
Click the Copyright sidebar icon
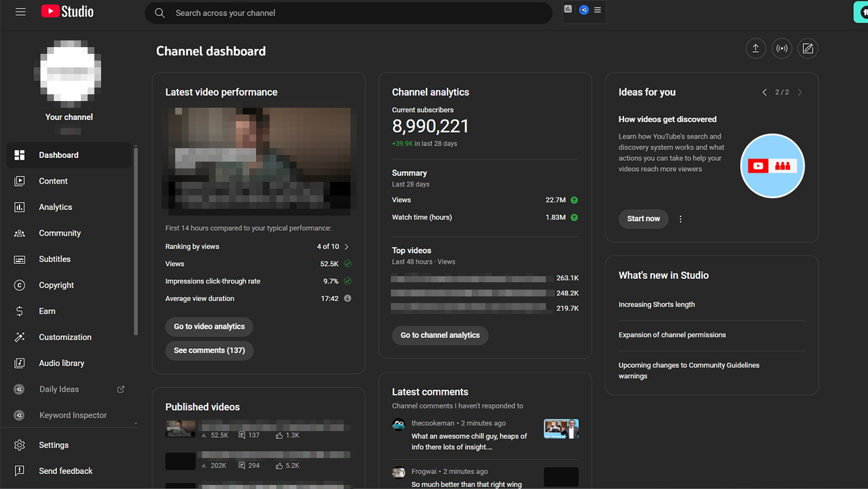tap(20, 286)
